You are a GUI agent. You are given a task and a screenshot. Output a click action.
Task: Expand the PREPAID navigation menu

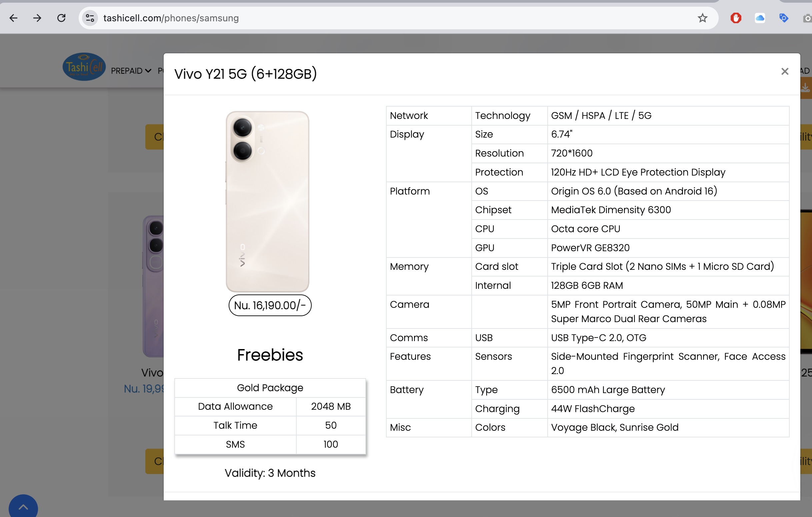tap(131, 71)
